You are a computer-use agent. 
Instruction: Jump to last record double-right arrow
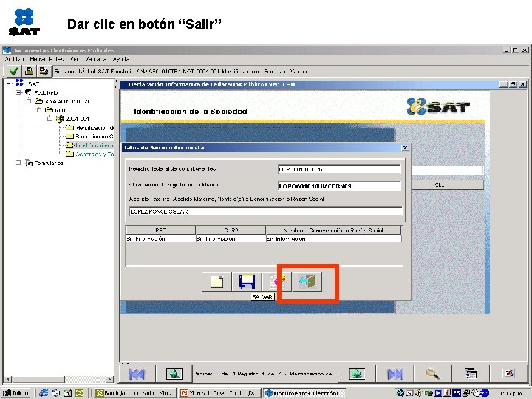pyautogui.click(x=395, y=374)
